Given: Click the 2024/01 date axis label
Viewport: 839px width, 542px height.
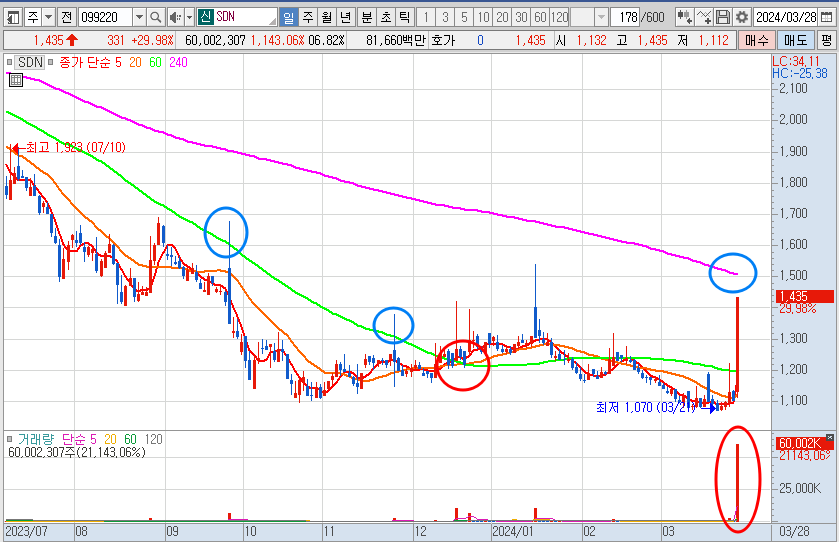Looking at the screenshot, I should [513, 531].
